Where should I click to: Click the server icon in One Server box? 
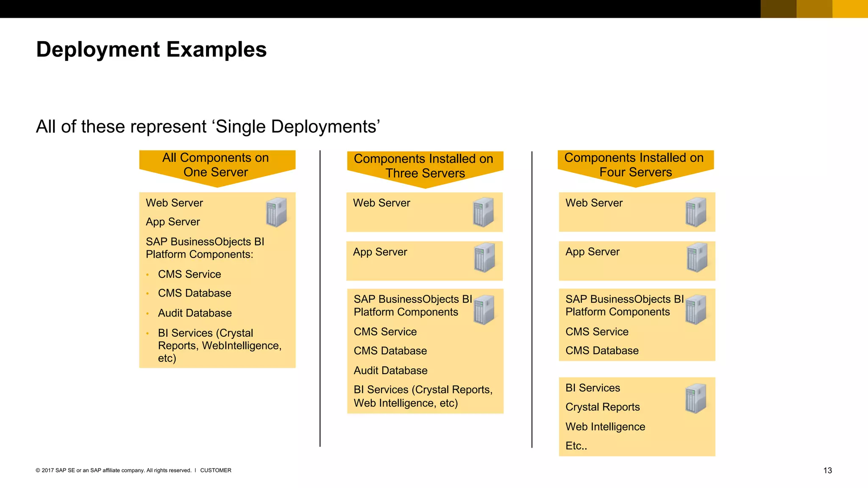(x=276, y=212)
